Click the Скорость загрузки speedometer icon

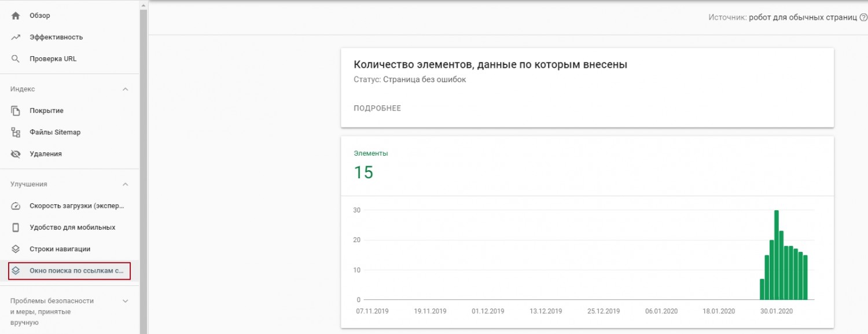click(x=16, y=206)
